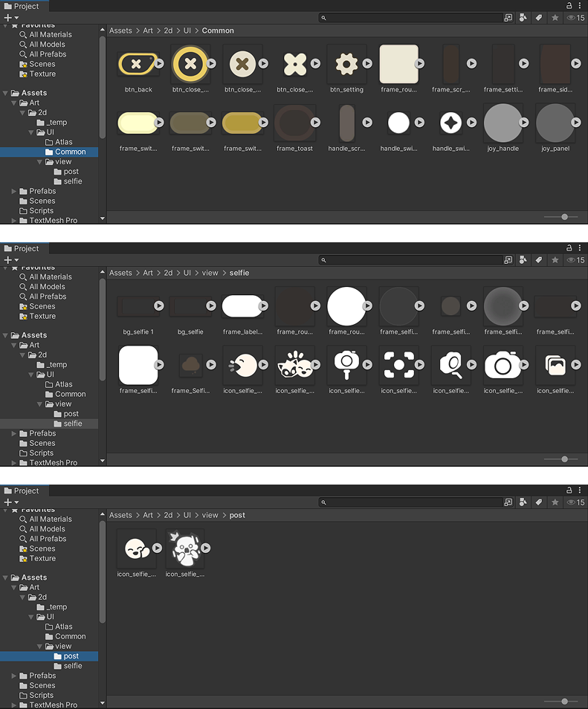Open the plus Create dropdown in Common panel

click(x=11, y=18)
